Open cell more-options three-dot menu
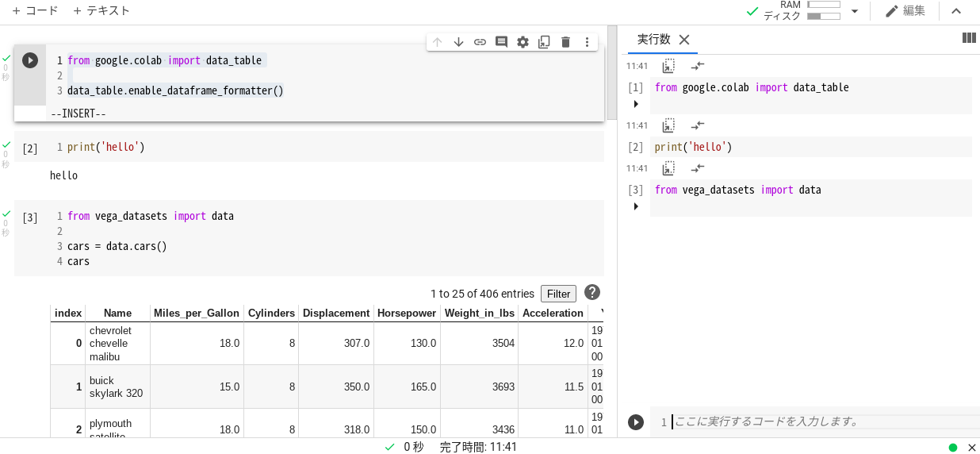 coord(587,42)
